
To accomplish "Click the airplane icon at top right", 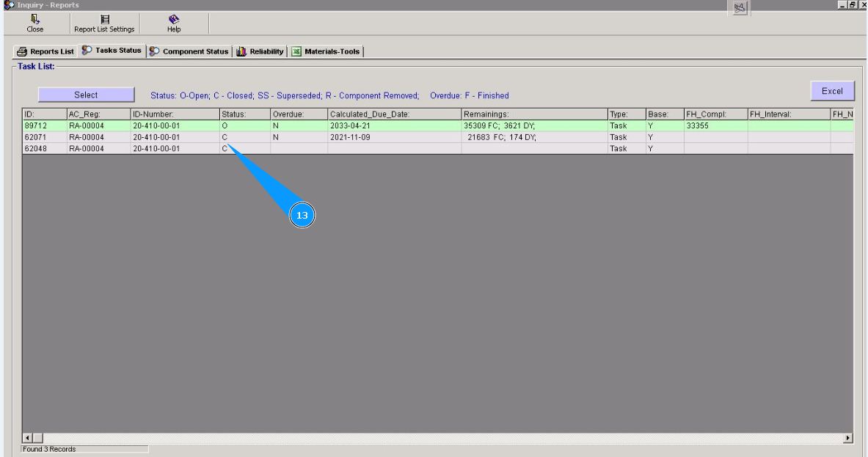I will (x=740, y=8).
